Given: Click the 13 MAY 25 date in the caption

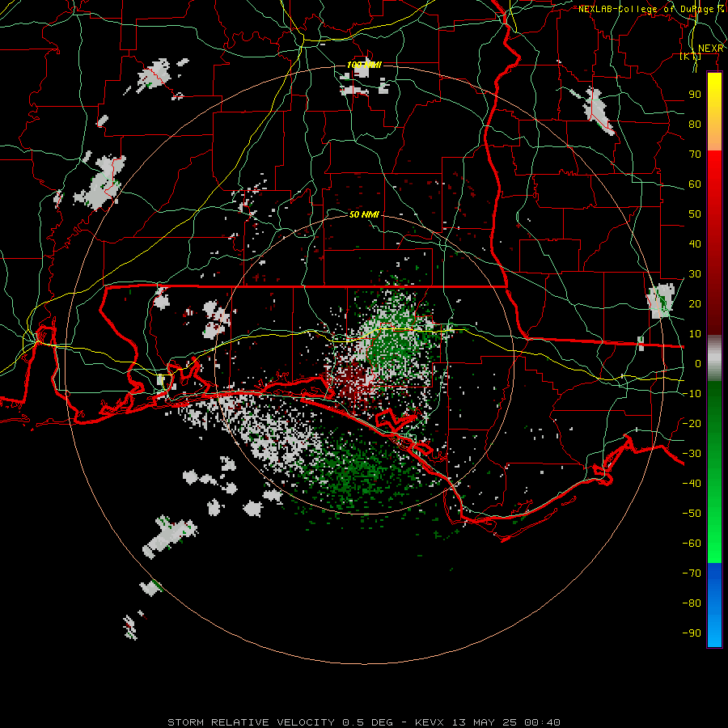Looking at the screenshot, I should [x=485, y=722].
